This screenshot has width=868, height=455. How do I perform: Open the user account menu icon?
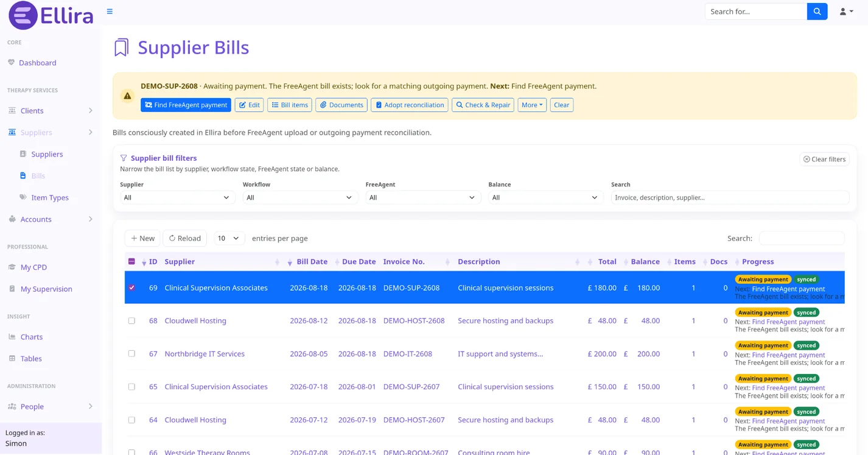coord(846,12)
